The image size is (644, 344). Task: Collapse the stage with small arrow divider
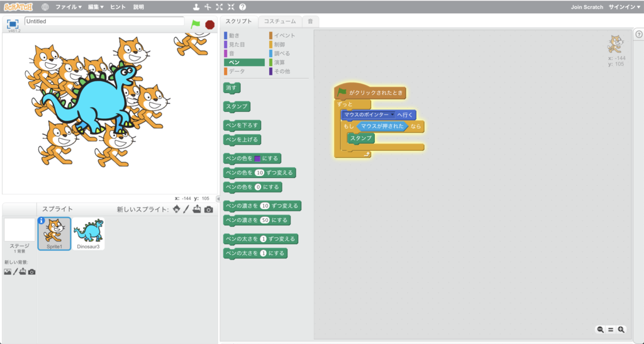218,199
